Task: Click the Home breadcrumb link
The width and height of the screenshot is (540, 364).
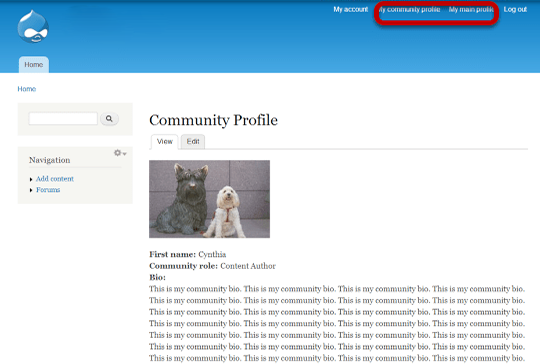Action: pyautogui.click(x=27, y=89)
